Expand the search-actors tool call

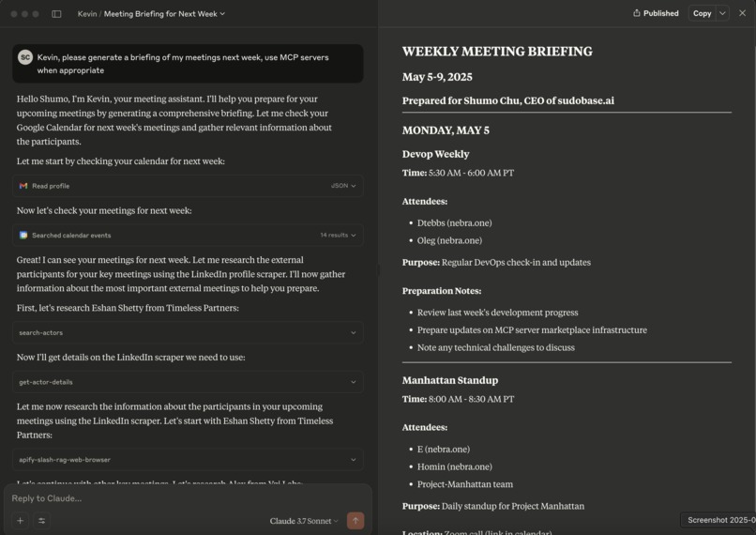(x=188, y=332)
